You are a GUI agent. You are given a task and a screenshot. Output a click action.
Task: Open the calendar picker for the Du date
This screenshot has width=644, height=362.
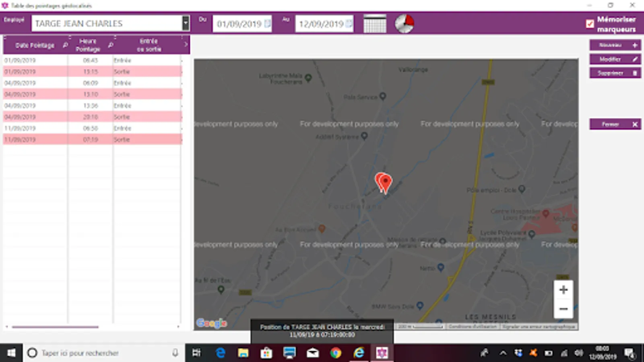pyautogui.click(x=268, y=24)
